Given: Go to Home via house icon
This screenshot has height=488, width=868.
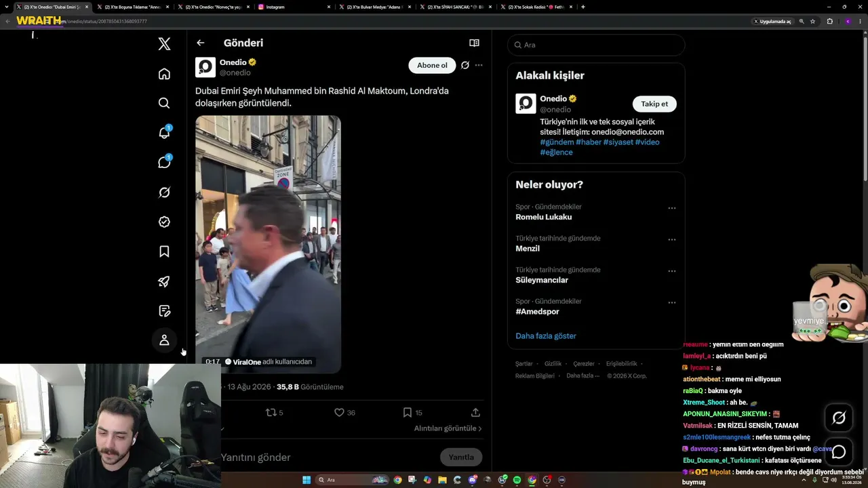Looking at the screenshot, I should tap(164, 74).
